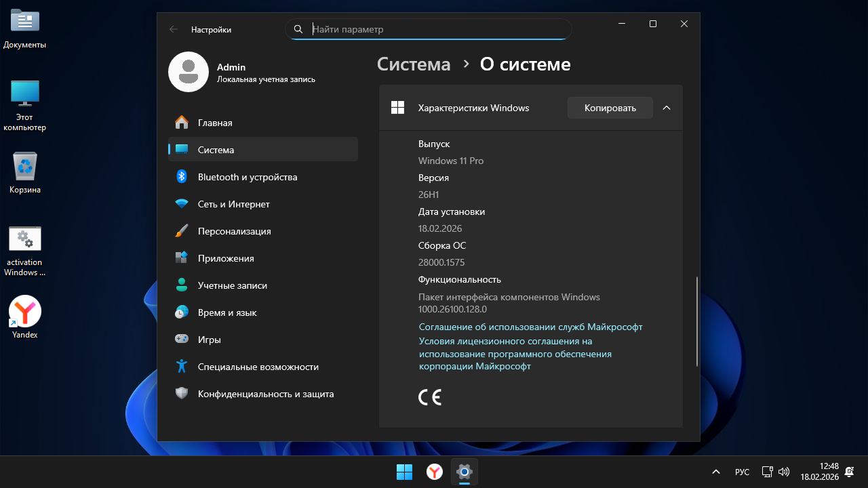This screenshot has height=488, width=868.
Task: Show hidden icons in system tray
Action: 715,472
